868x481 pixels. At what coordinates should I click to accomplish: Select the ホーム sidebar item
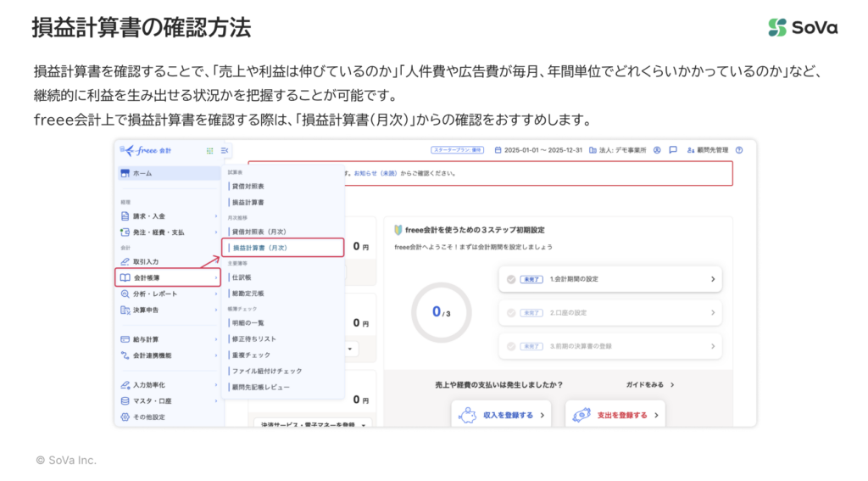pos(167,173)
